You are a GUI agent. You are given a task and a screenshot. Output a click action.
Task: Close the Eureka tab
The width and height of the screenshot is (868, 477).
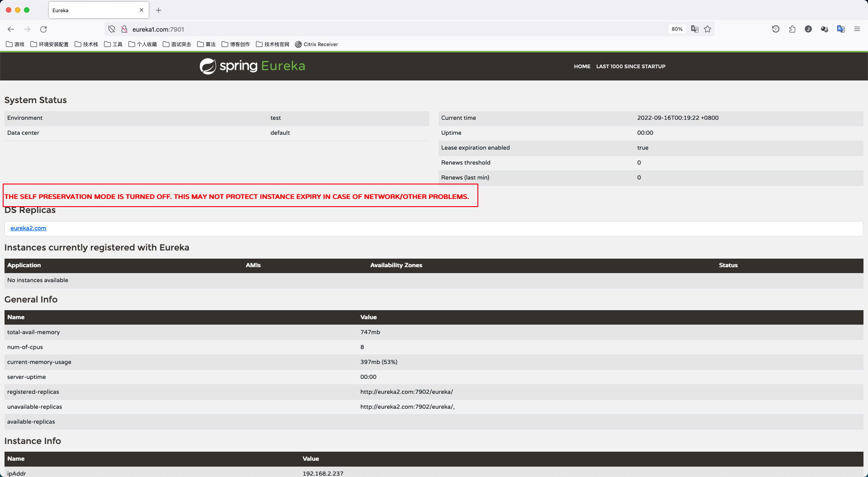click(x=142, y=10)
